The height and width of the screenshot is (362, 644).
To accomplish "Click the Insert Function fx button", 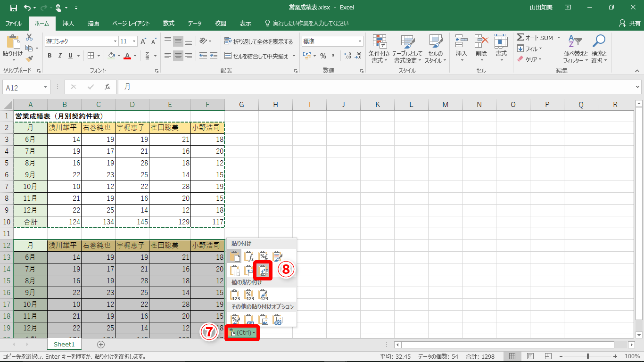I will tap(107, 87).
